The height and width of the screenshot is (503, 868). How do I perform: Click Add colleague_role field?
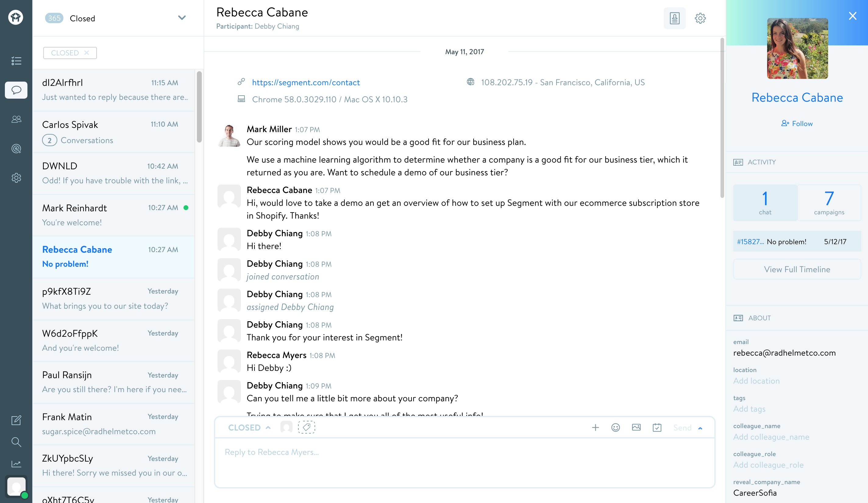(x=768, y=465)
